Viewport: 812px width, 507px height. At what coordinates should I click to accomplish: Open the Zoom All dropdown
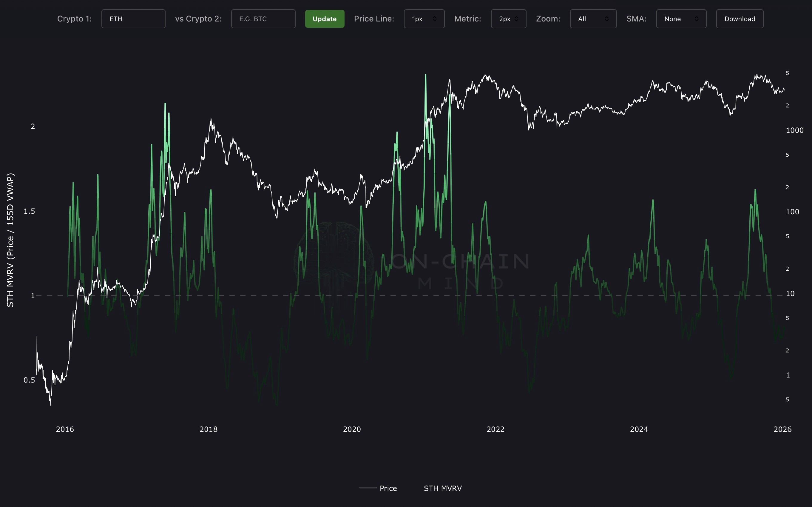(593, 19)
